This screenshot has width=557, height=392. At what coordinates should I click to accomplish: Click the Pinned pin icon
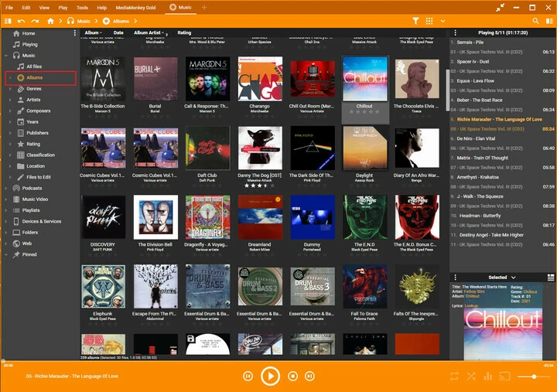pyautogui.click(x=16, y=254)
